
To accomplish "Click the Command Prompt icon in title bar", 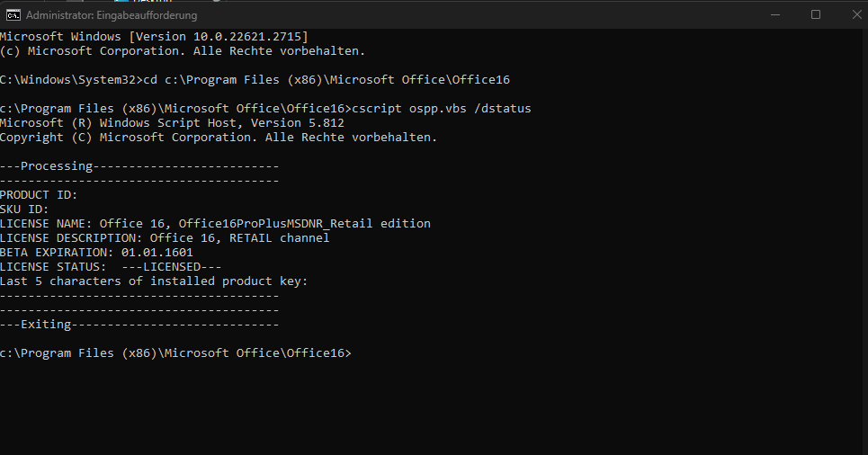I will pos(13,14).
